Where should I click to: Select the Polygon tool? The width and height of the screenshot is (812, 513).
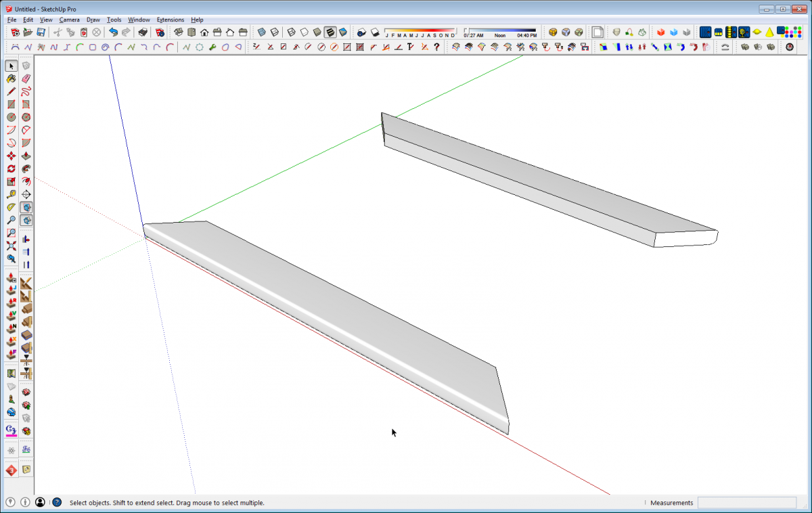[x=26, y=117]
